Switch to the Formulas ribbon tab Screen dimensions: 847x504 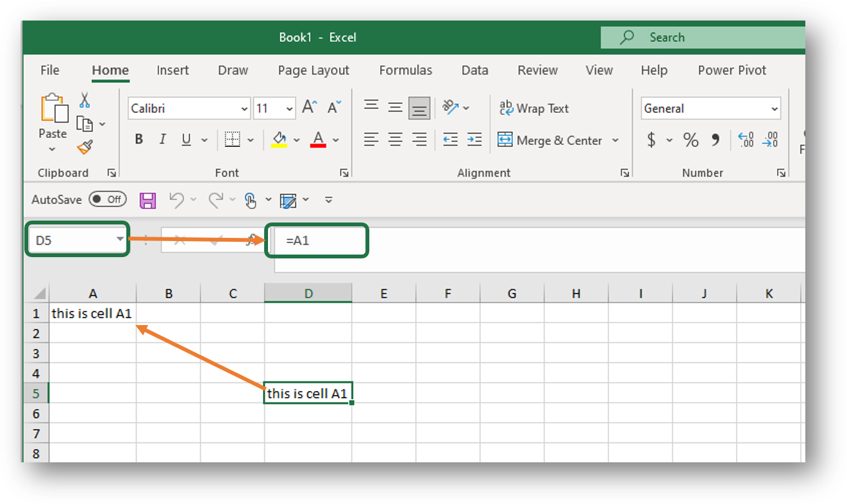point(405,70)
